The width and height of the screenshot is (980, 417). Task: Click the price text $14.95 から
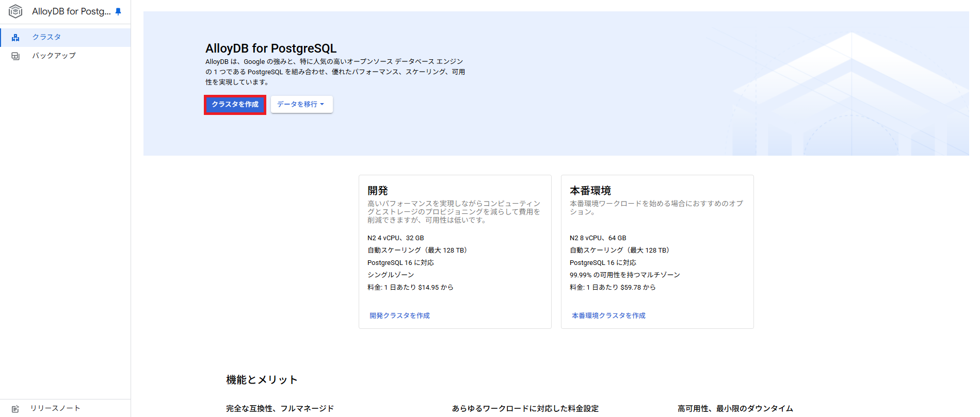pos(436,288)
